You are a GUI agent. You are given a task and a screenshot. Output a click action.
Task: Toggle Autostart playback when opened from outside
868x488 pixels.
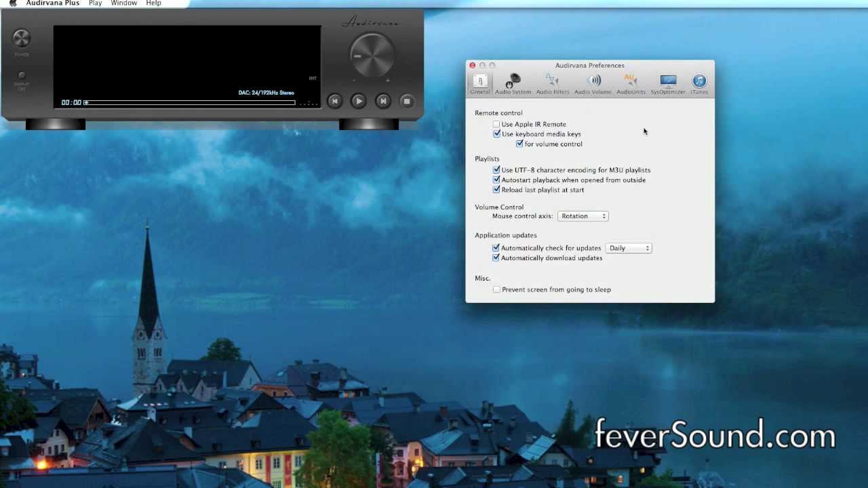(496, 180)
